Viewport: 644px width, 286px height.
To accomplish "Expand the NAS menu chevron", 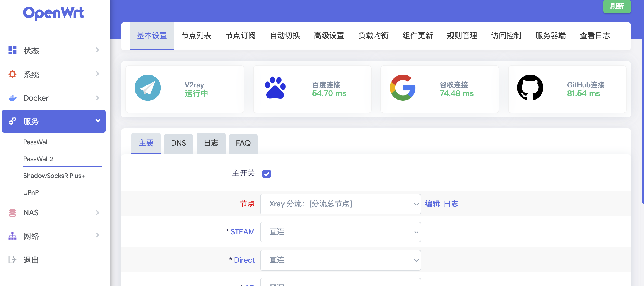I will click(x=97, y=212).
